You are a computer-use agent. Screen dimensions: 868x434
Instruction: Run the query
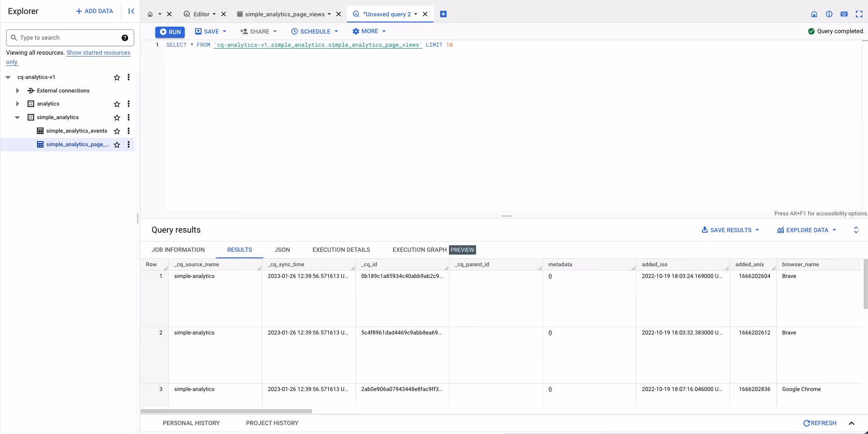pyautogui.click(x=170, y=32)
